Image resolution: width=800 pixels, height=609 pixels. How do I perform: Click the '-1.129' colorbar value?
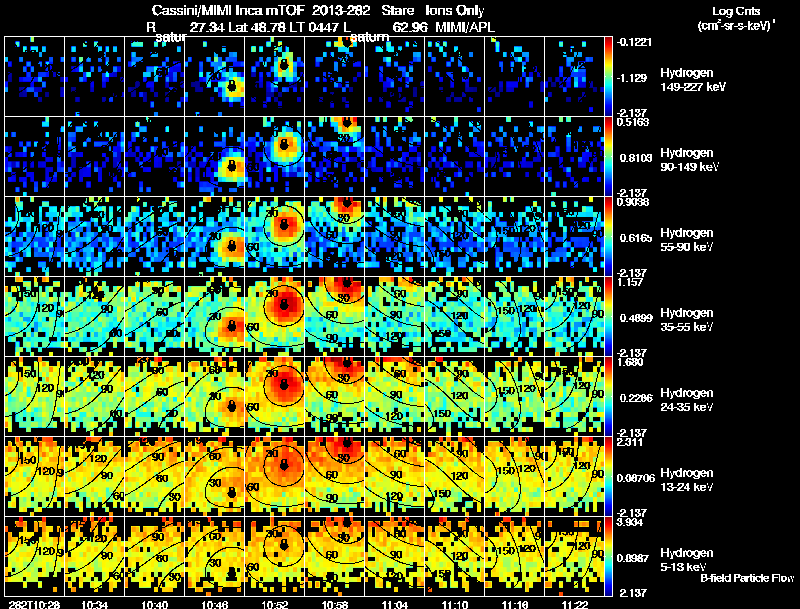click(632, 78)
